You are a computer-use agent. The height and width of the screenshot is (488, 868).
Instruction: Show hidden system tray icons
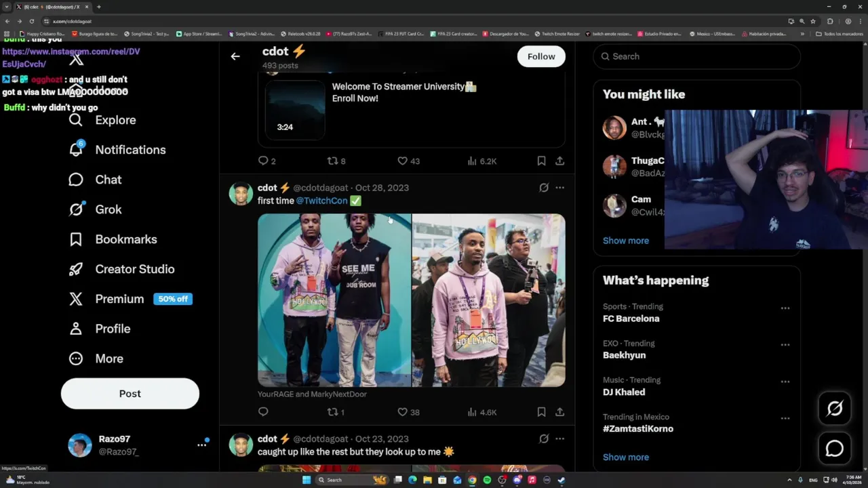pyautogui.click(x=789, y=480)
